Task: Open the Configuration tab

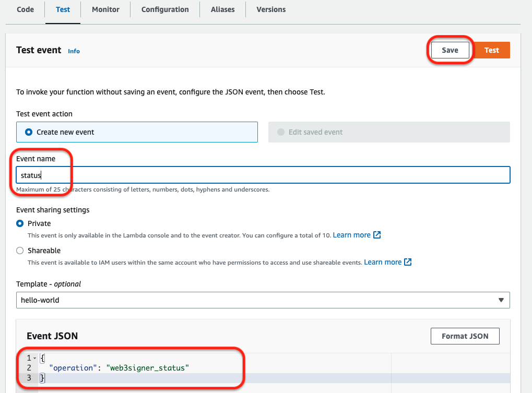Action: click(x=165, y=9)
